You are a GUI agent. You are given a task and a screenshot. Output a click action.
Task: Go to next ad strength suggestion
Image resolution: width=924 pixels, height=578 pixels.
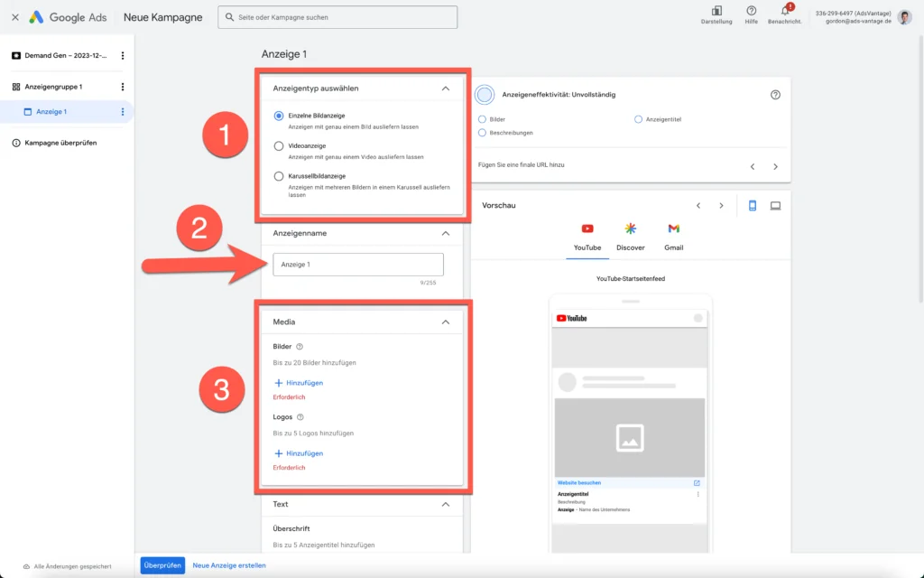pyautogui.click(x=775, y=166)
